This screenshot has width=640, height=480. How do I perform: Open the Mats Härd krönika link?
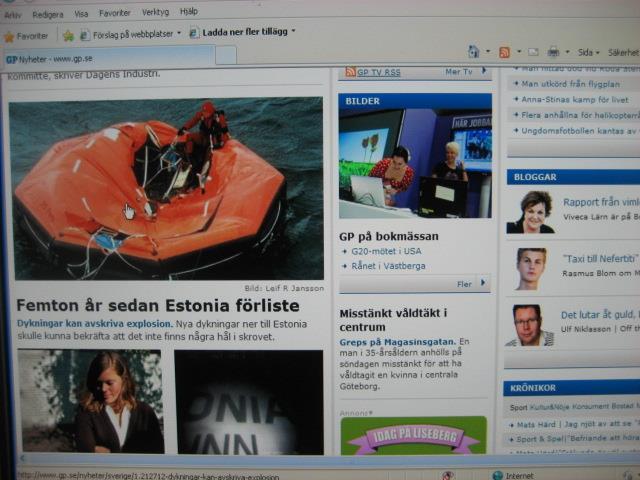pos(578,424)
